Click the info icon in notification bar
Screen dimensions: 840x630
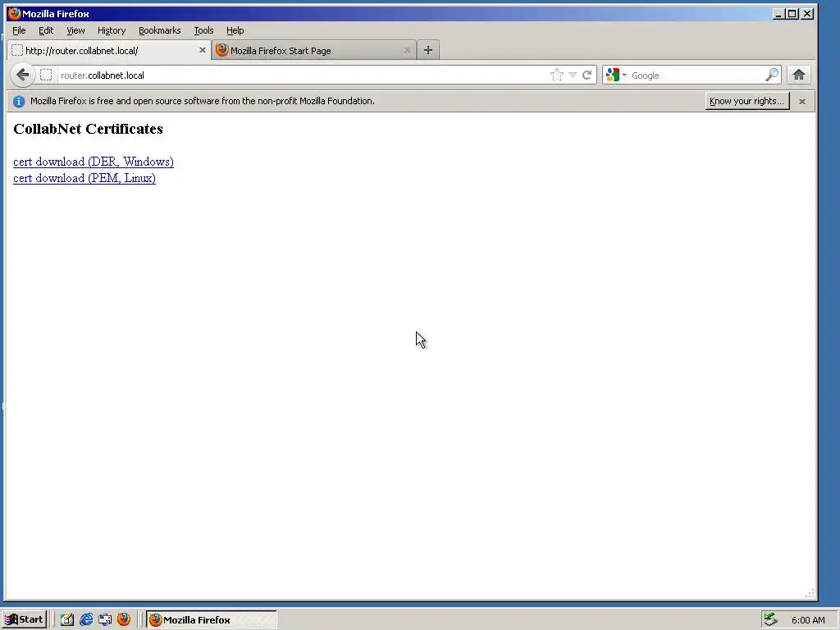(x=19, y=101)
